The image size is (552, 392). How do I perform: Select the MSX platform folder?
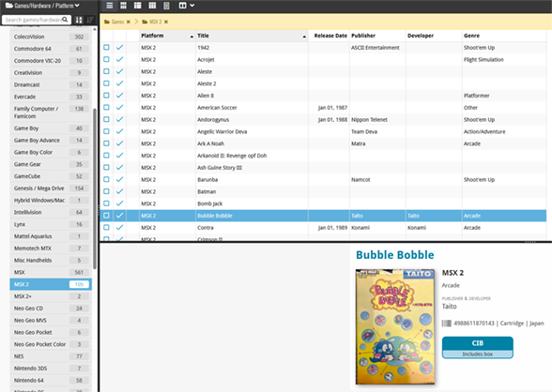51,272
